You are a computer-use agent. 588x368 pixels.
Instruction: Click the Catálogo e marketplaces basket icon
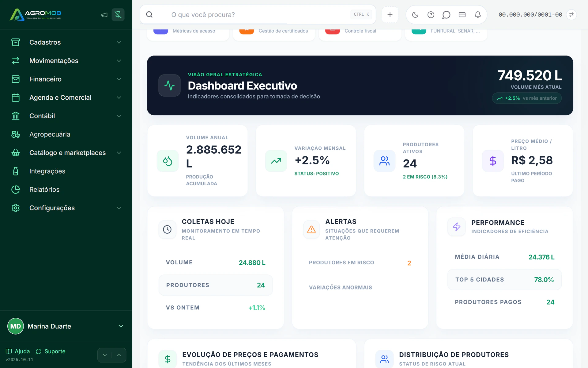[x=16, y=153]
